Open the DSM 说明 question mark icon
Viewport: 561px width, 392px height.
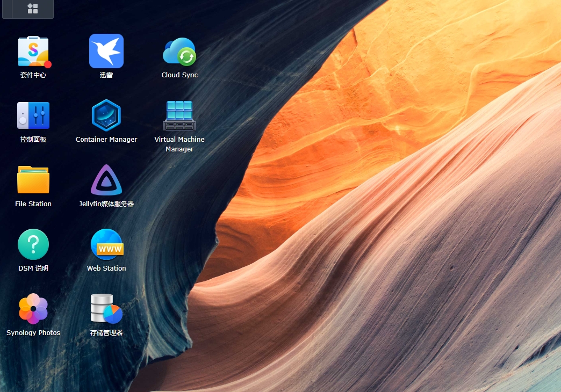click(x=33, y=244)
